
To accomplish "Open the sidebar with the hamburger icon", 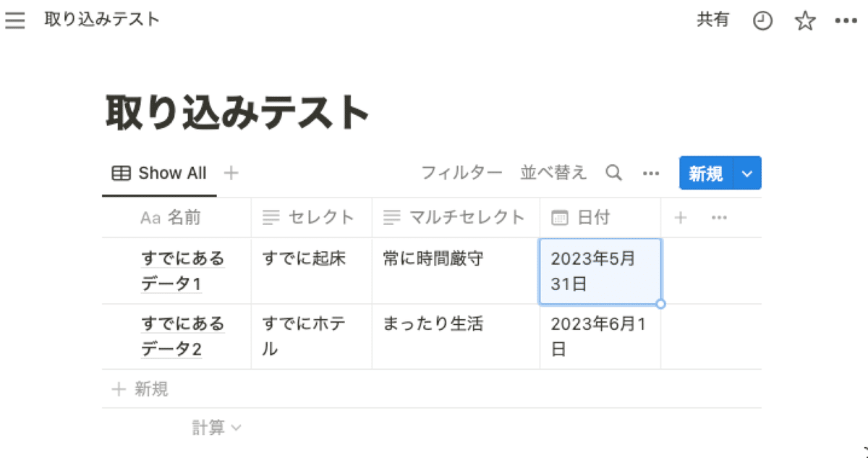I will click(14, 20).
